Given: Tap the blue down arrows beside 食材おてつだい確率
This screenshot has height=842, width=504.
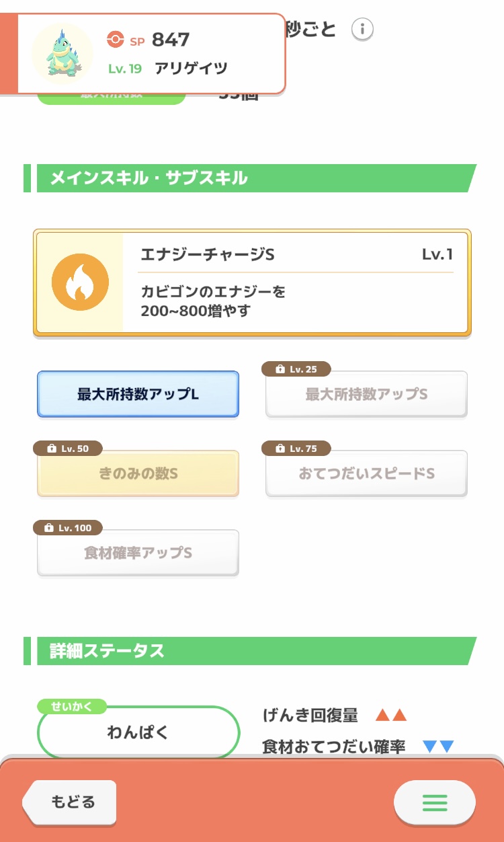Looking at the screenshot, I should [438, 746].
